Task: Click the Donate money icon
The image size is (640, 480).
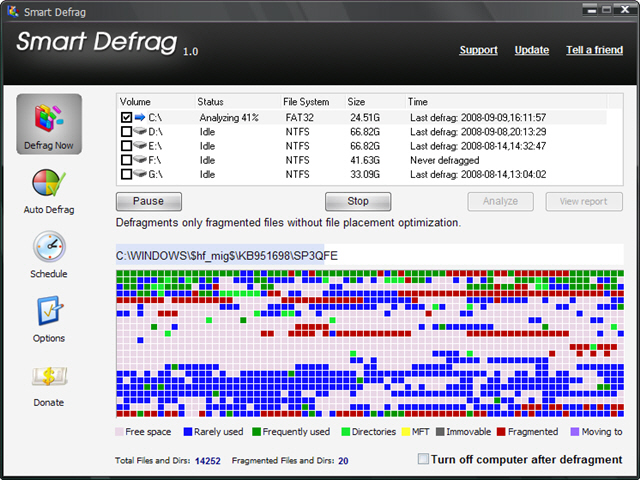Action: 49,376
